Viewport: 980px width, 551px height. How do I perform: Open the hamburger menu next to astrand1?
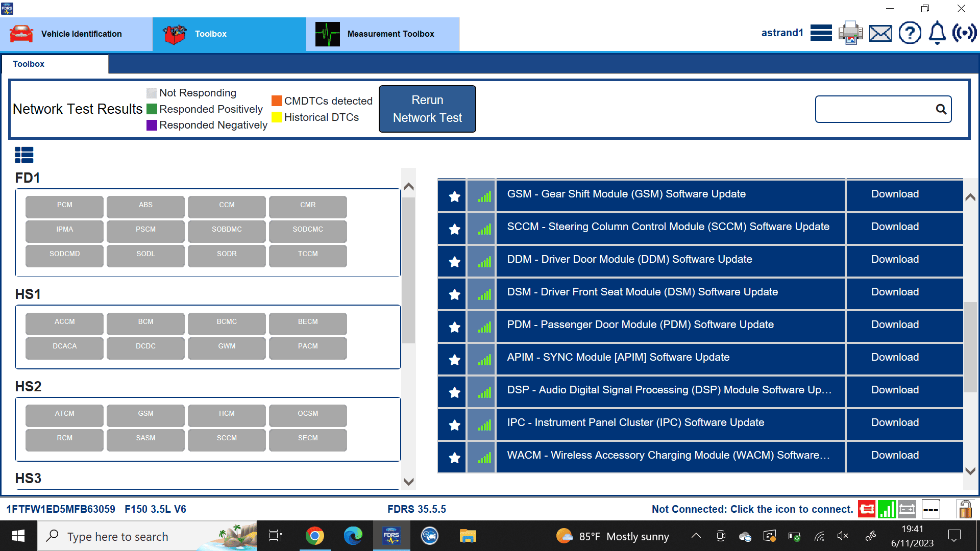pyautogui.click(x=821, y=33)
